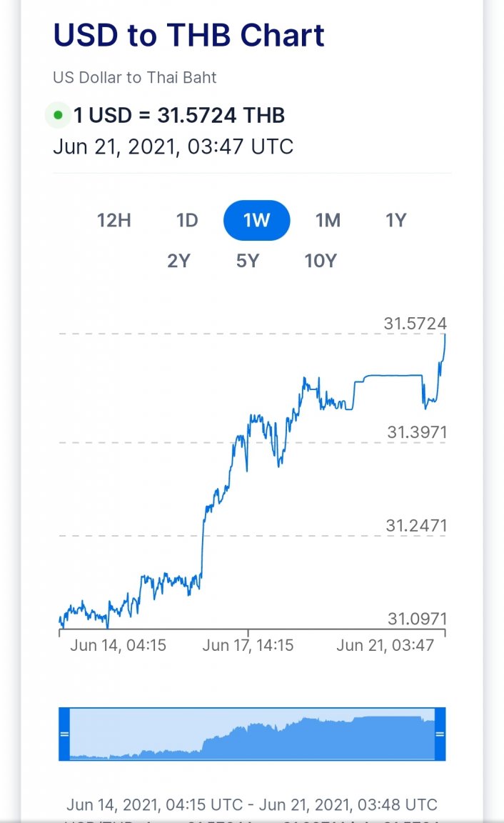
Task: Switch chart to the 1D range
Action: coord(187,220)
